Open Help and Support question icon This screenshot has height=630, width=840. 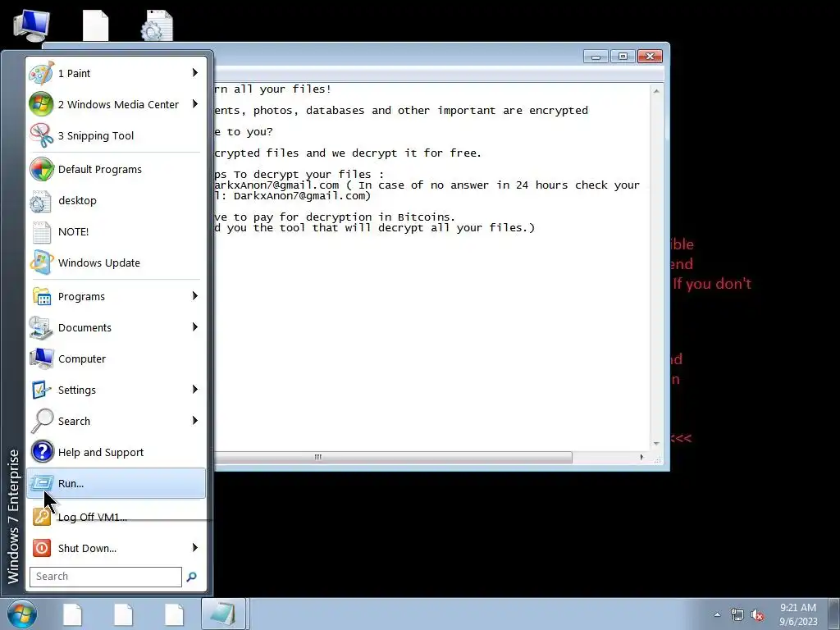click(41, 452)
